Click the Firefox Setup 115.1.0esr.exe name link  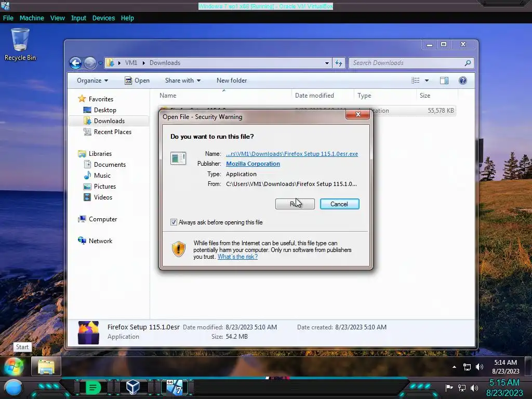[x=292, y=154]
